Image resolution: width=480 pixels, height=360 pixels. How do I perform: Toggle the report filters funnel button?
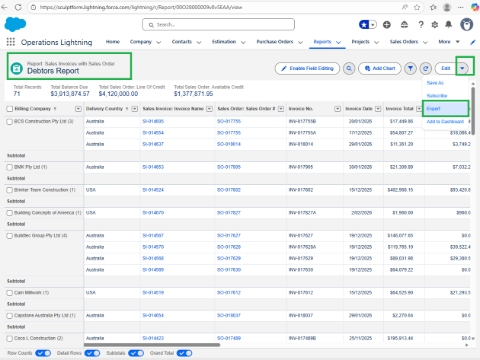pyautogui.click(x=410, y=68)
